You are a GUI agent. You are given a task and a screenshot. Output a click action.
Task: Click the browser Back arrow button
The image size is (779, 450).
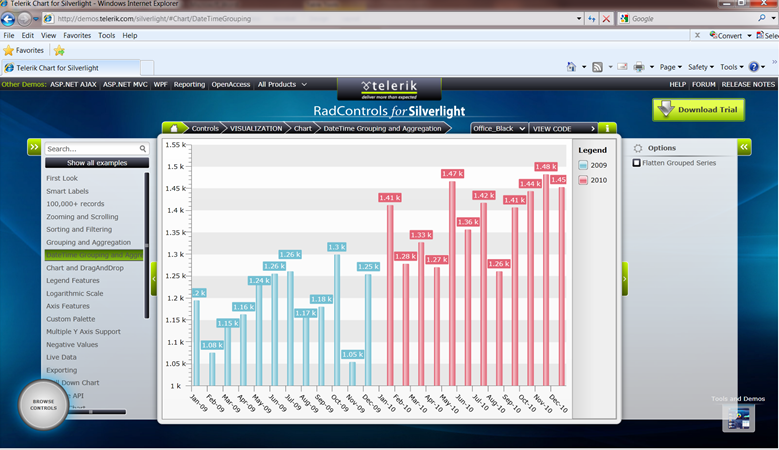pyautogui.click(x=8, y=19)
